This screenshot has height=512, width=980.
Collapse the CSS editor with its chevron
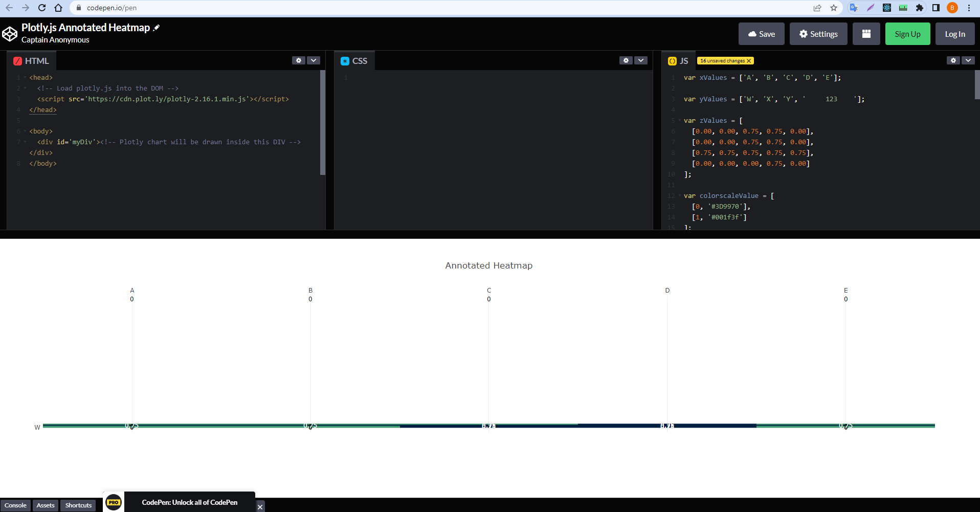pos(640,60)
